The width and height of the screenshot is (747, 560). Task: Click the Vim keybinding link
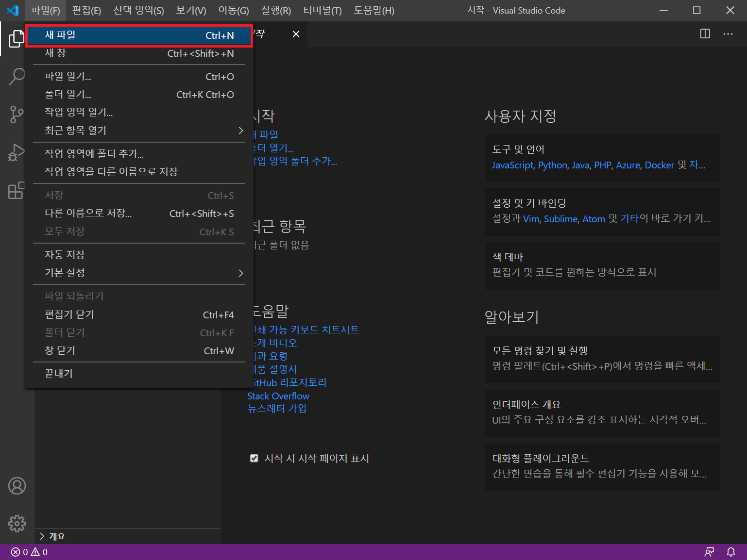531,219
